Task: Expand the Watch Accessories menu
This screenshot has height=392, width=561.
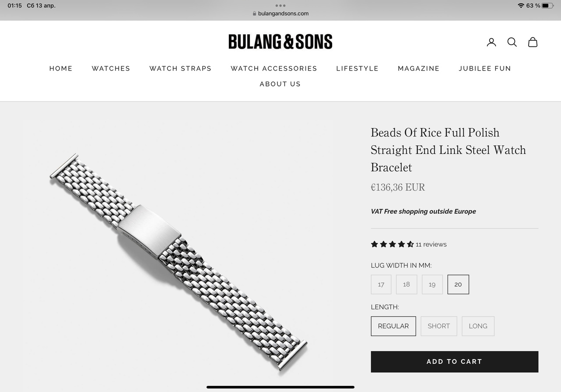Action: pyautogui.click(x=274, y=68)
